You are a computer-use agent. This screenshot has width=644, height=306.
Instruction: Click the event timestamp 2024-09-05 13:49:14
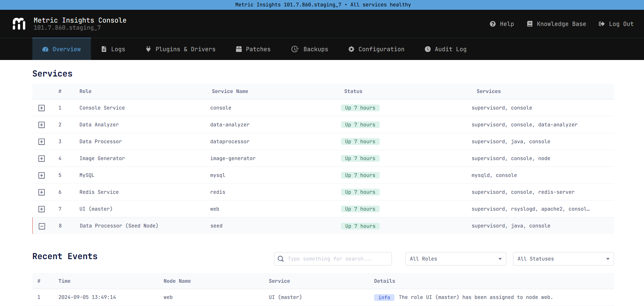pyautogui.click(x=87, y=297)
